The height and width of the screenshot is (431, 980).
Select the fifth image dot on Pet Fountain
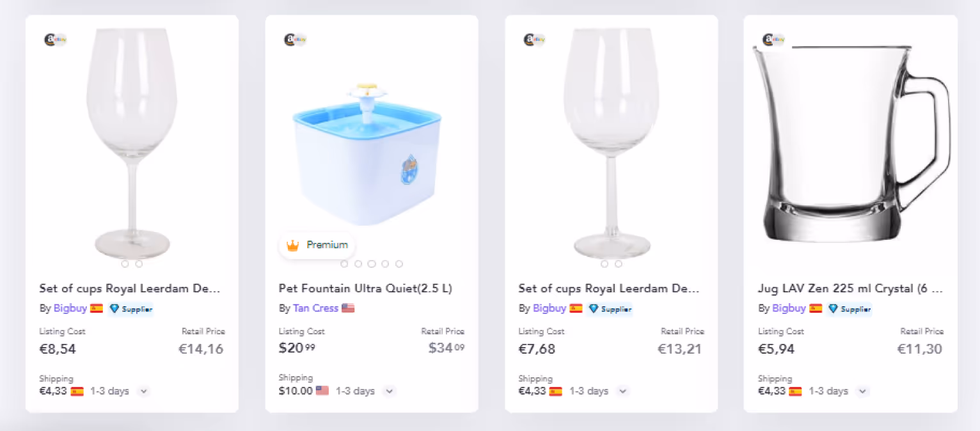click(399, 263)
